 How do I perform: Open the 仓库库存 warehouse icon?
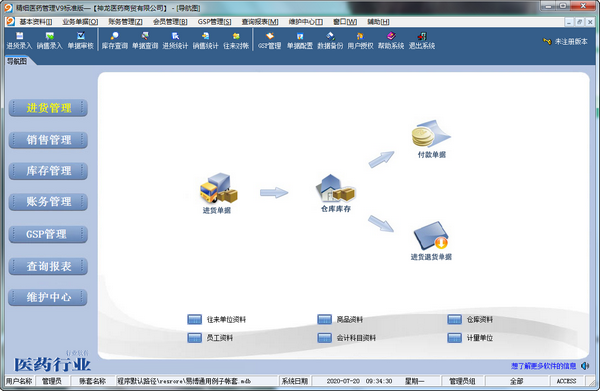coord(336,193)
